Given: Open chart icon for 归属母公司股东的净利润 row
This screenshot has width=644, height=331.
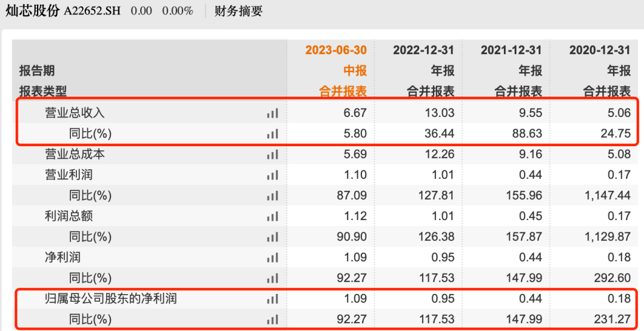Looking at the screenshot, I should (x=273, y=299).
